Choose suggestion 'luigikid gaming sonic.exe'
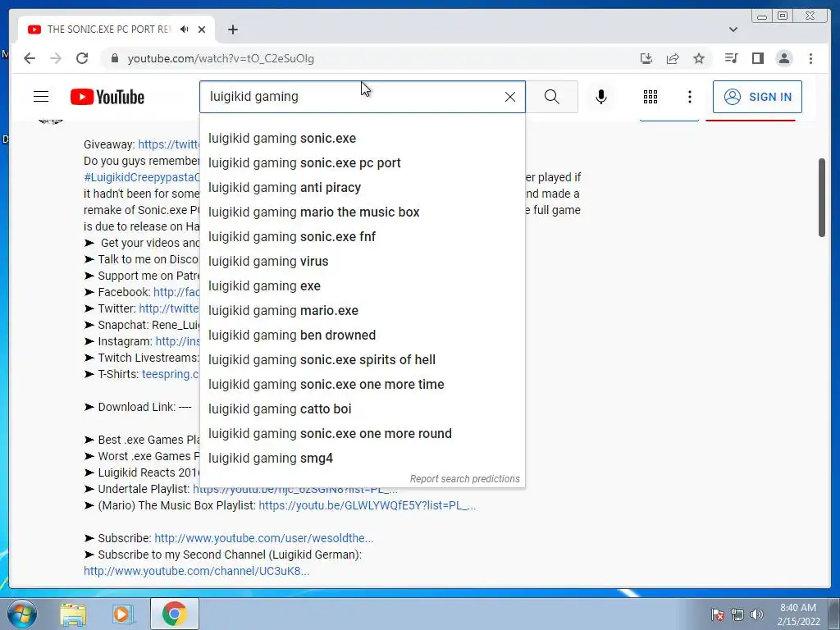This screenshot has height=630, width=840. [363, 138]
